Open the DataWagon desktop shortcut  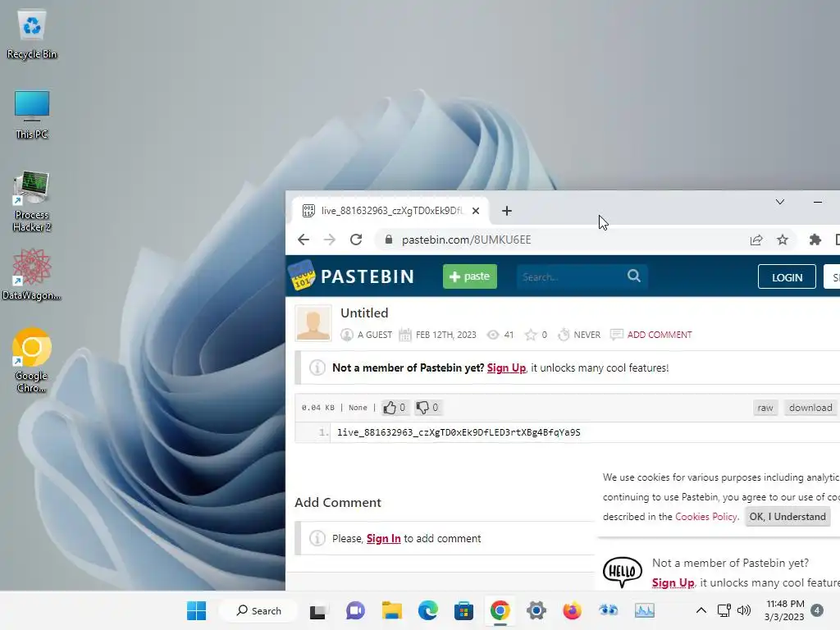(32, 274)
